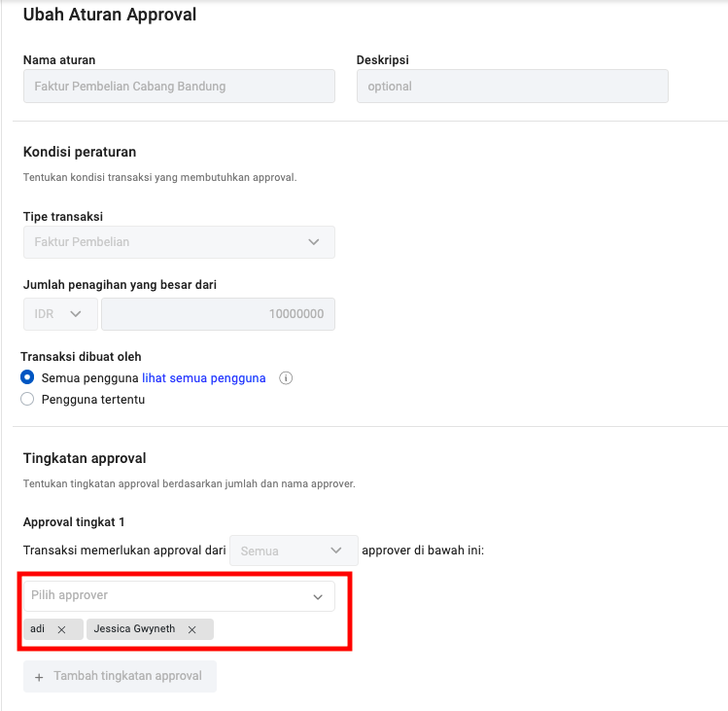Image resolution: width=728 pixels, height=711 pixels.
Task: Click the chevron in Pilih approver box
Action: click(318, 596)
